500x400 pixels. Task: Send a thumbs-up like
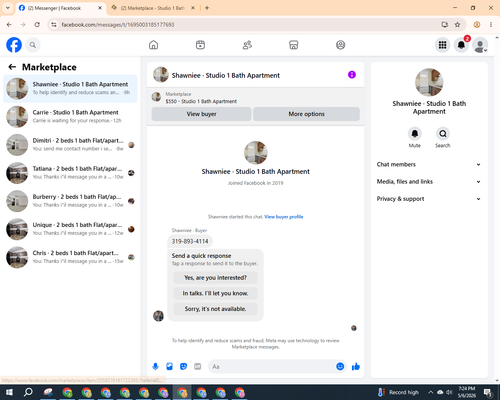pos(356,367)
